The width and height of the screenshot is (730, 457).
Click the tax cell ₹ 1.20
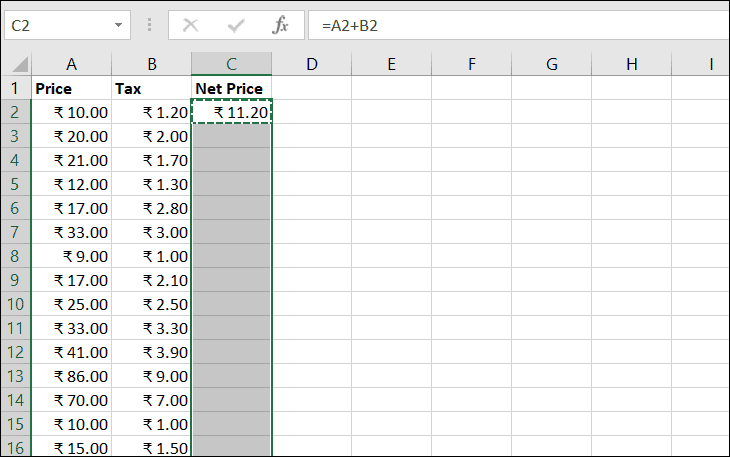pos(151,112)
